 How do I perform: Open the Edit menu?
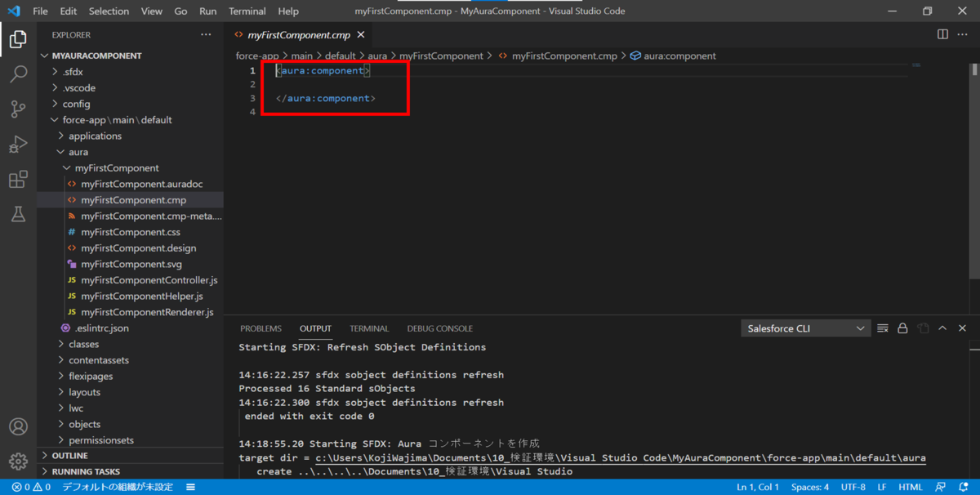69,11
